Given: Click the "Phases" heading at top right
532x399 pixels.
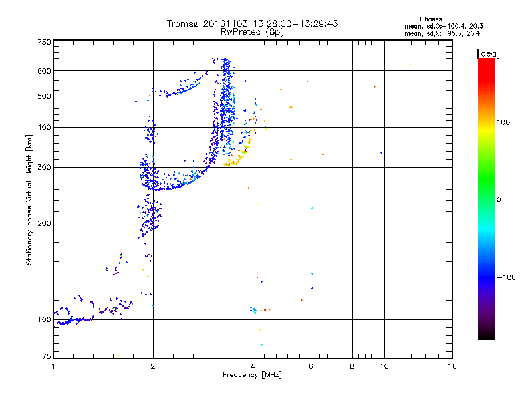Looking at the screenshot, I should (430, 19).
